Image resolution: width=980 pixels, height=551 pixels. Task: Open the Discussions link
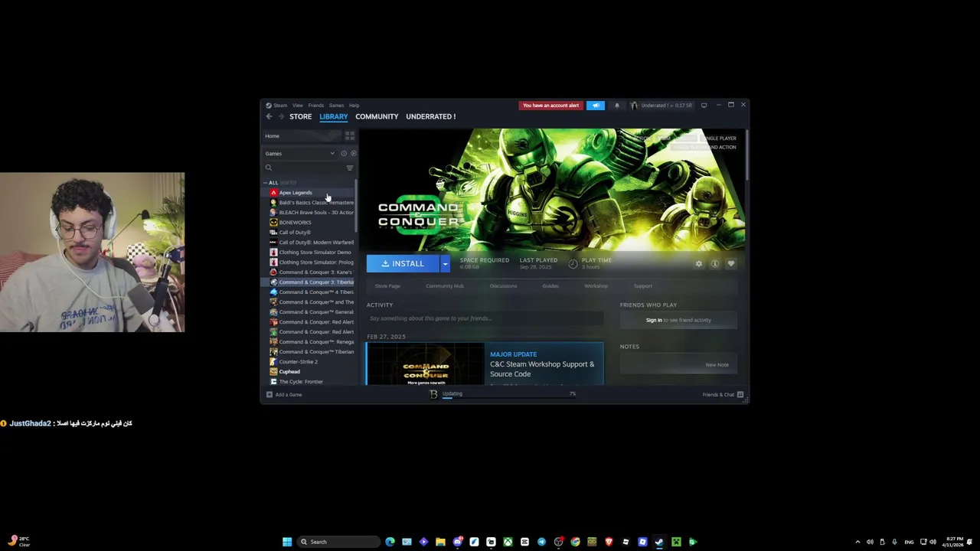pos(503,286)
